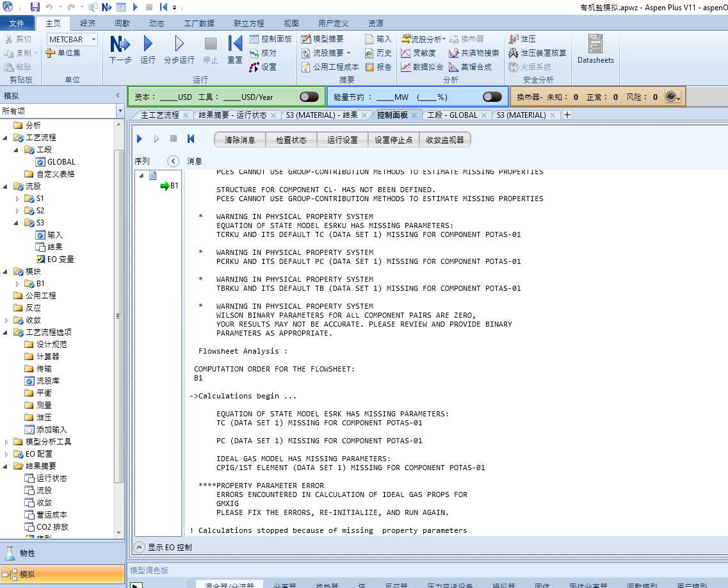This screenshot has width=728, height=588.
Task: Open 控制面板 from the ribbon
Action: click(x=270, y=39)
